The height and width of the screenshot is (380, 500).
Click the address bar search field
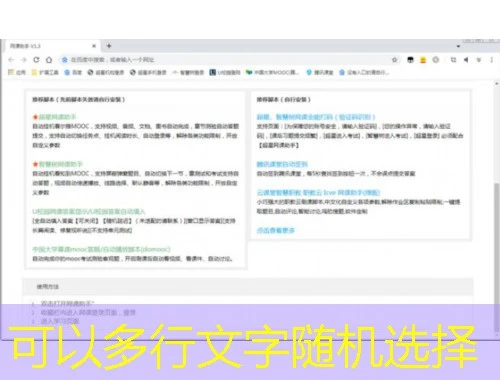click(x=227, y=60)
